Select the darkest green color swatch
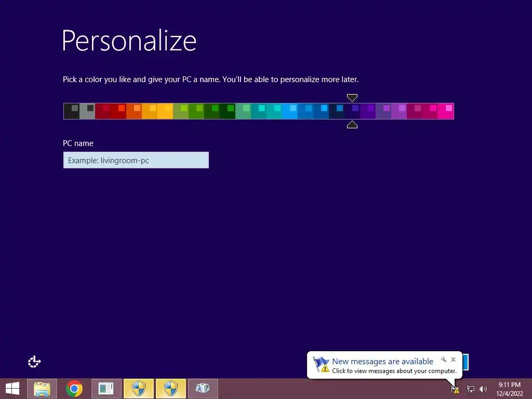Viewport: 532px width, 399px height. point(228,111)
